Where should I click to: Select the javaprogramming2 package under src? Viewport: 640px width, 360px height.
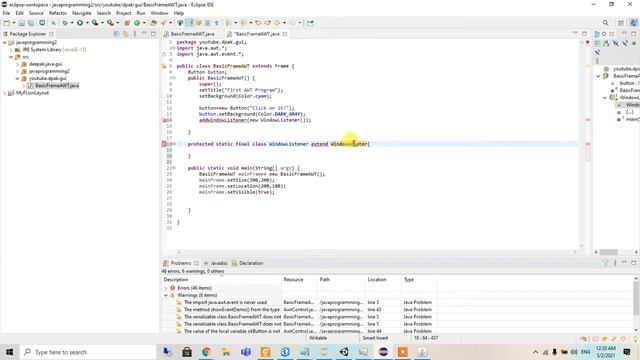[49, 71]
